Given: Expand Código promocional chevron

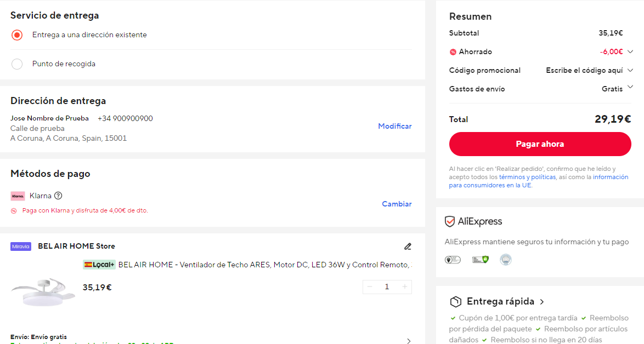Looking at the screenshot, I should [x=630, y=70].
